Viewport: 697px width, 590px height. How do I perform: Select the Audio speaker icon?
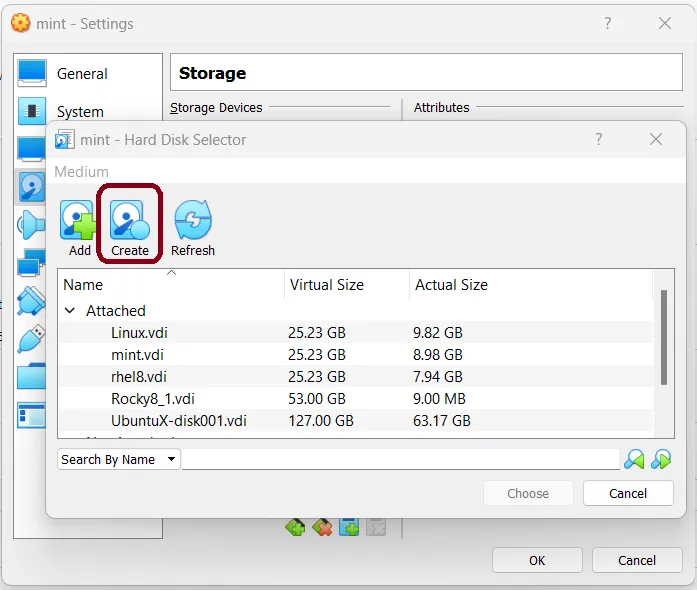click(x=31, y=225)
